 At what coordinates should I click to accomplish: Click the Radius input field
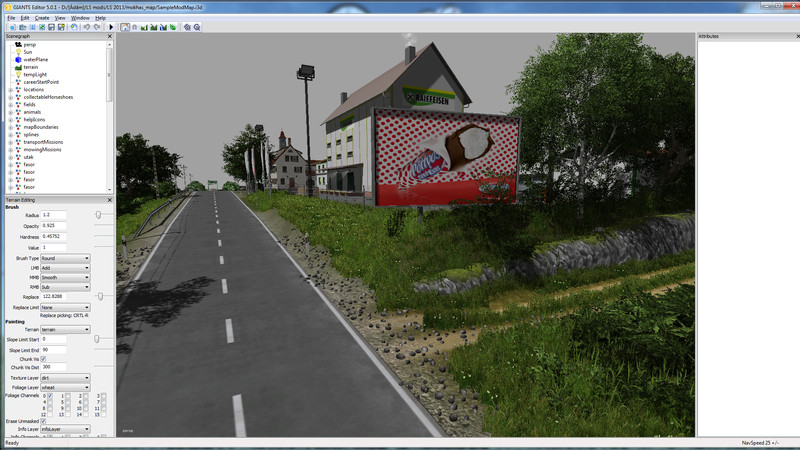[54, 215]
